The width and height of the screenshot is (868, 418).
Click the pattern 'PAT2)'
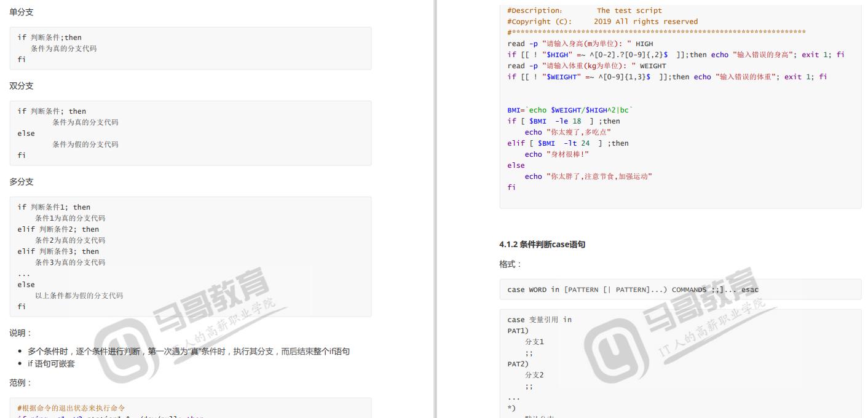point(518,364)
